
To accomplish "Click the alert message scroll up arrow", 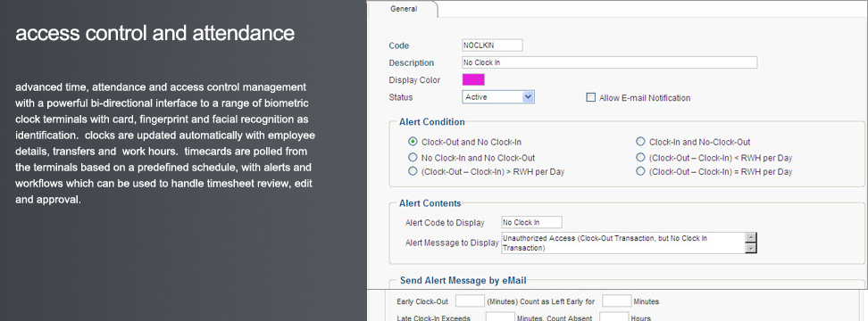I will tap(751, 237).
